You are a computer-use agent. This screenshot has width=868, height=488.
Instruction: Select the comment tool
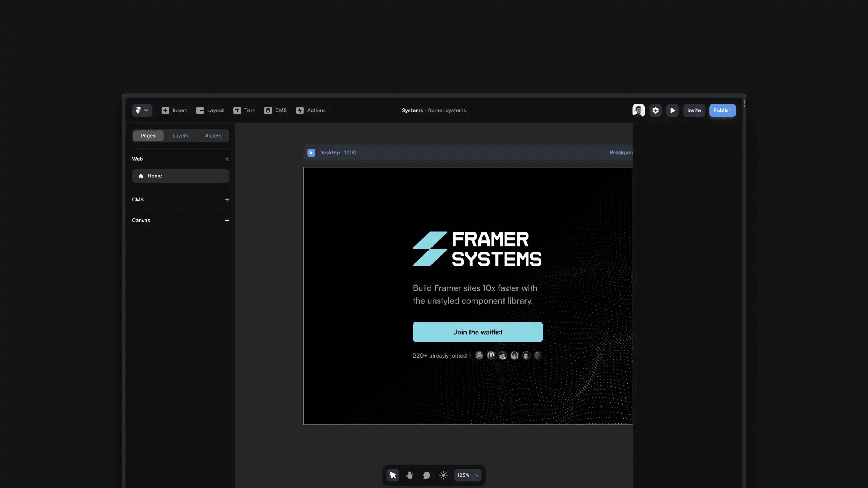coord(426,475)
